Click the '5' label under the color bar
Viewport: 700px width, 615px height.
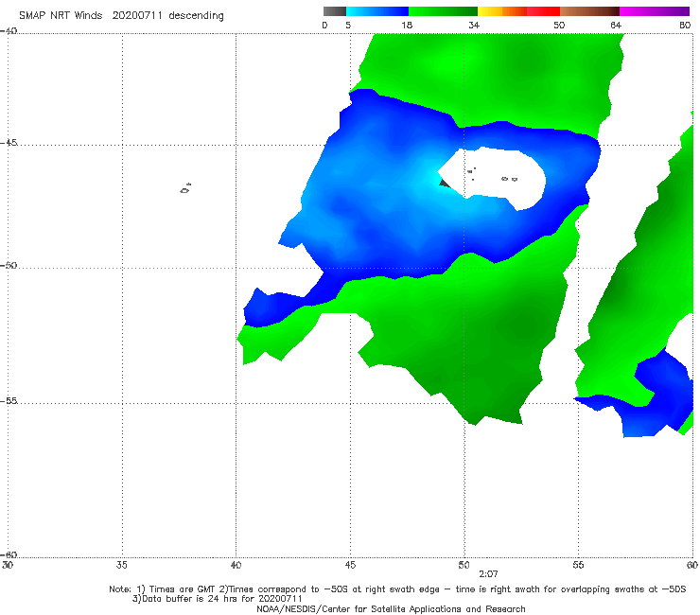pyautogui.click(x=348, y=25)
